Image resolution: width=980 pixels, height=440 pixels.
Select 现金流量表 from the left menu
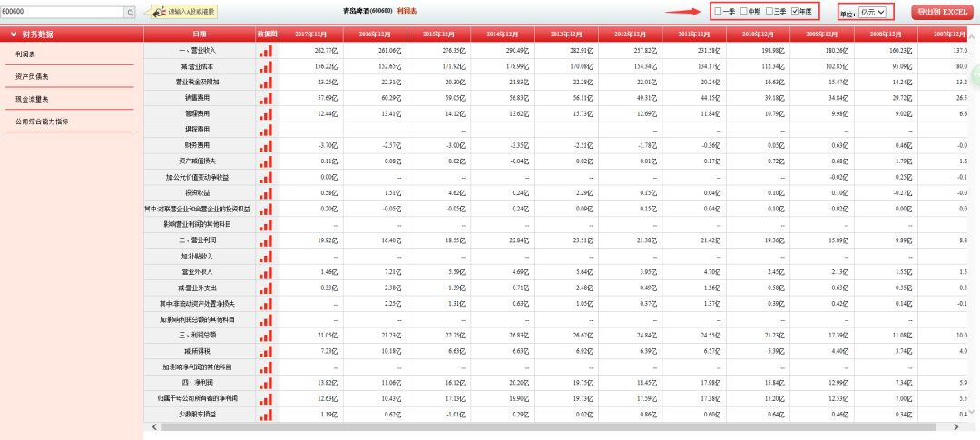click(x=33, y=100)
